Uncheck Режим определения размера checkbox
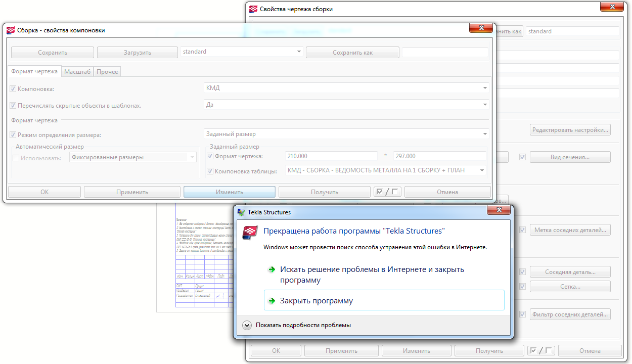632x364 pixels. pyautogui.click(x=13, y=135)
